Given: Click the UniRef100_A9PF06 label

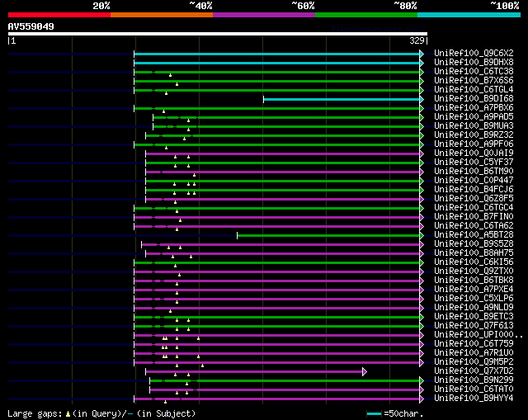Looking at the screenshot, I should pos(474,144).
